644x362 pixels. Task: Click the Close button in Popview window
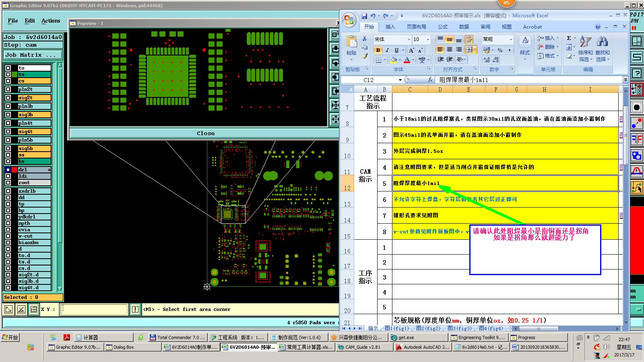(x=205, y=133)
